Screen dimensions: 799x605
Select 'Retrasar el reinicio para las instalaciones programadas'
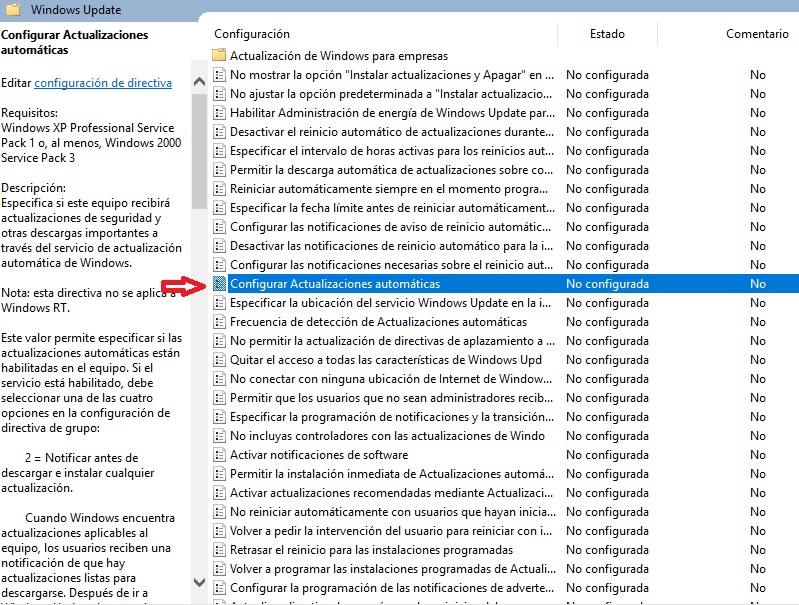[371, 550]
